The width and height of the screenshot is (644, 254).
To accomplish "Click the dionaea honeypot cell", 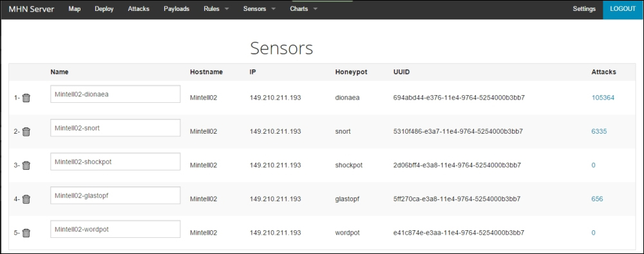I will (x=348, y=98).
